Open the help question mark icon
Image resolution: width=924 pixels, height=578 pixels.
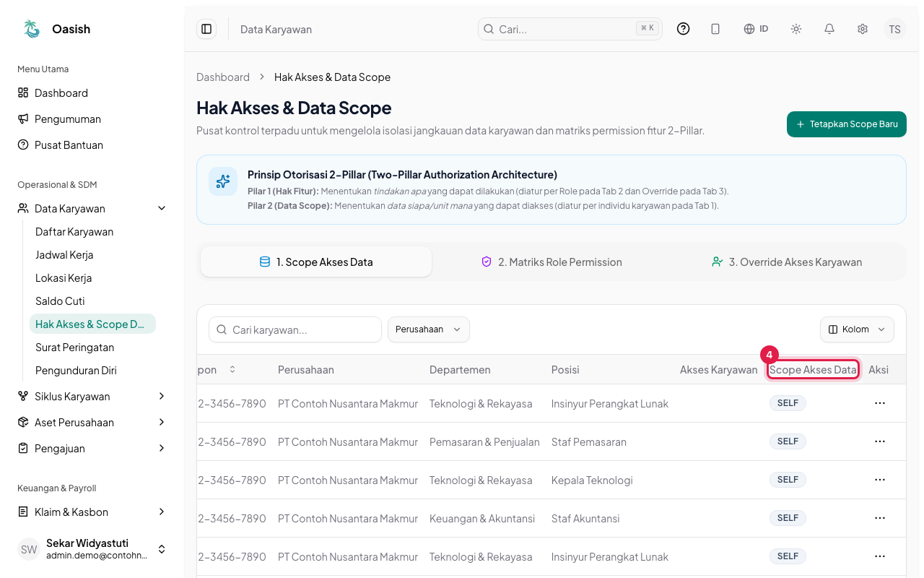pyautogui.click(x=683, y=29)
